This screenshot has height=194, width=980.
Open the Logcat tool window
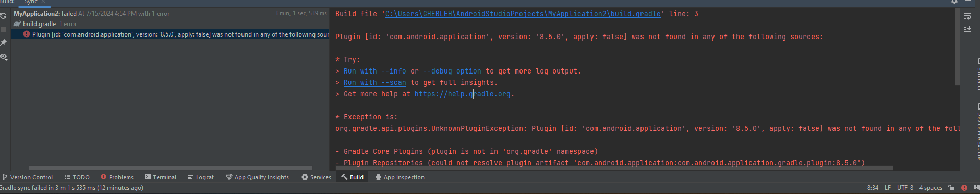pos(201,177)
